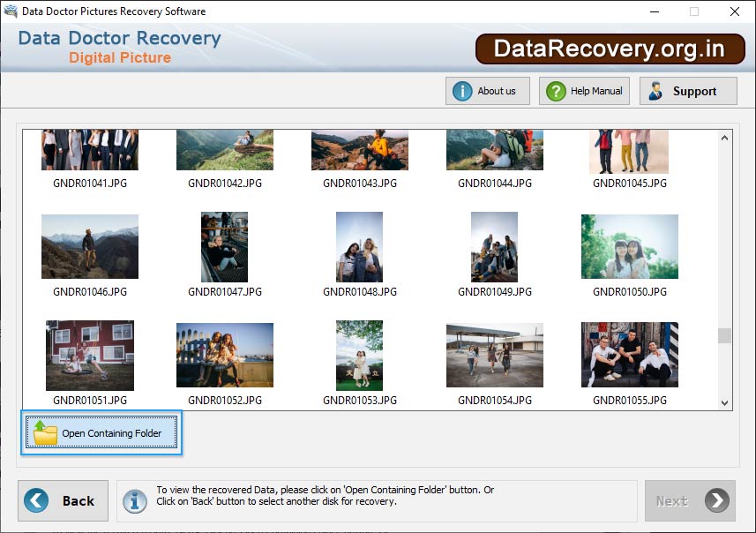Click the Support button

pos(688,91)
